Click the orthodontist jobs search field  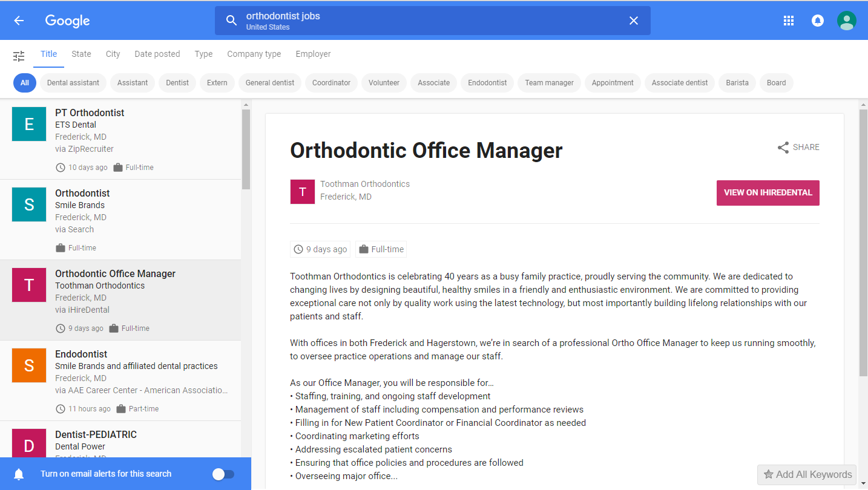pos(433,21)
